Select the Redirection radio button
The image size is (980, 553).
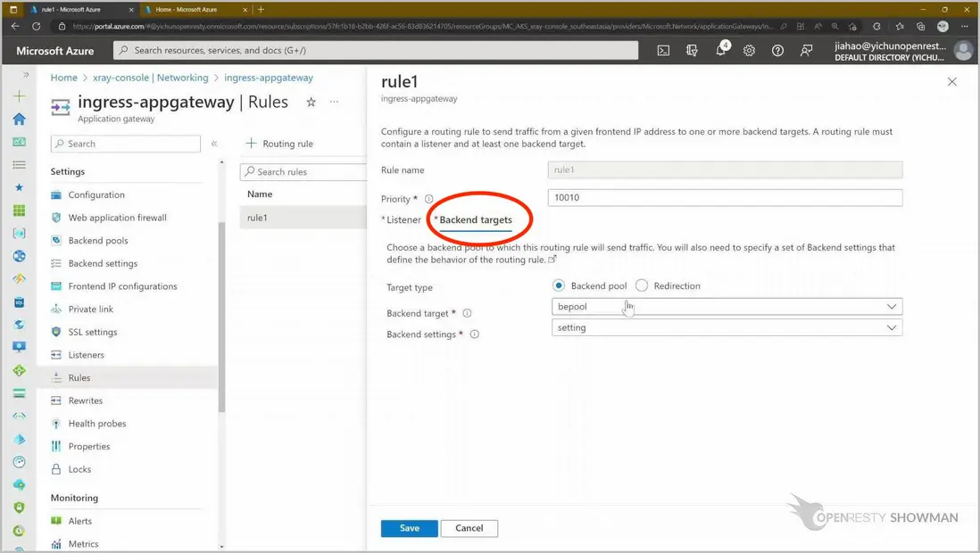(641, 285)
